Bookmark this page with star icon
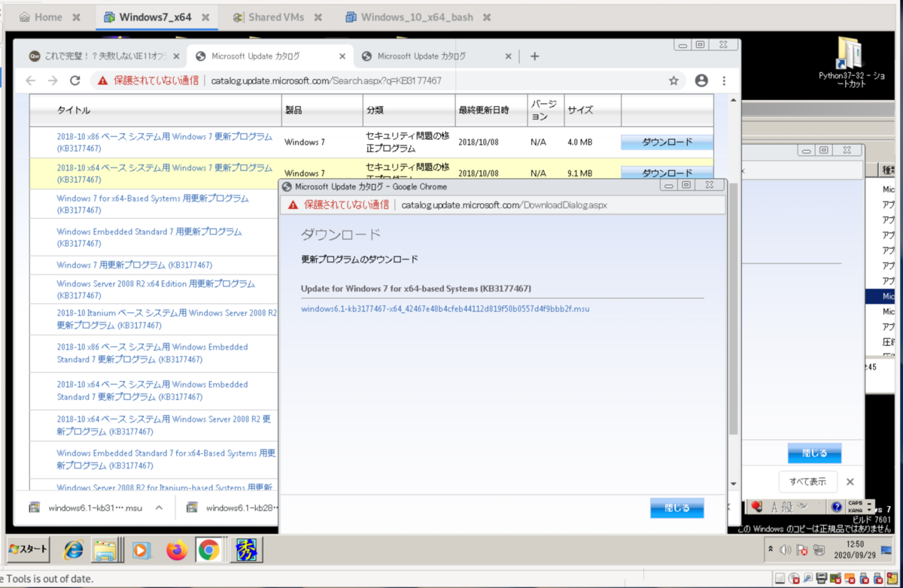This screenshot has height=588, width=903. 673,80
